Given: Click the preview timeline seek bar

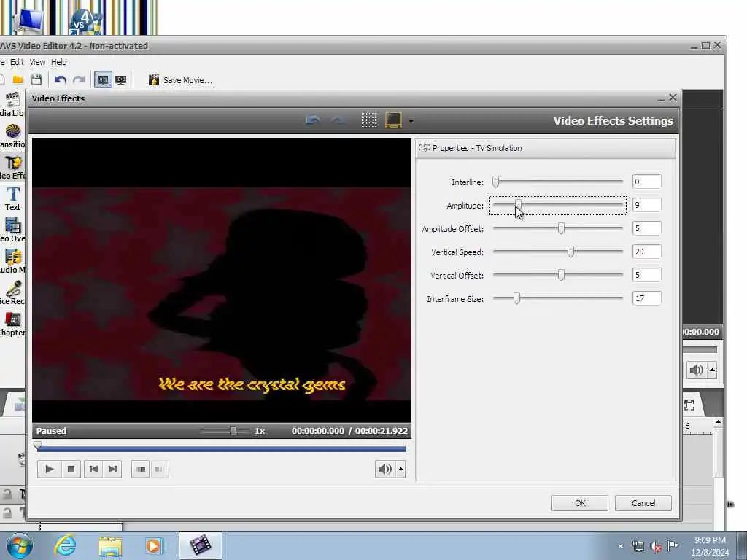Looking at the screenshot, I should coord(221,448).
